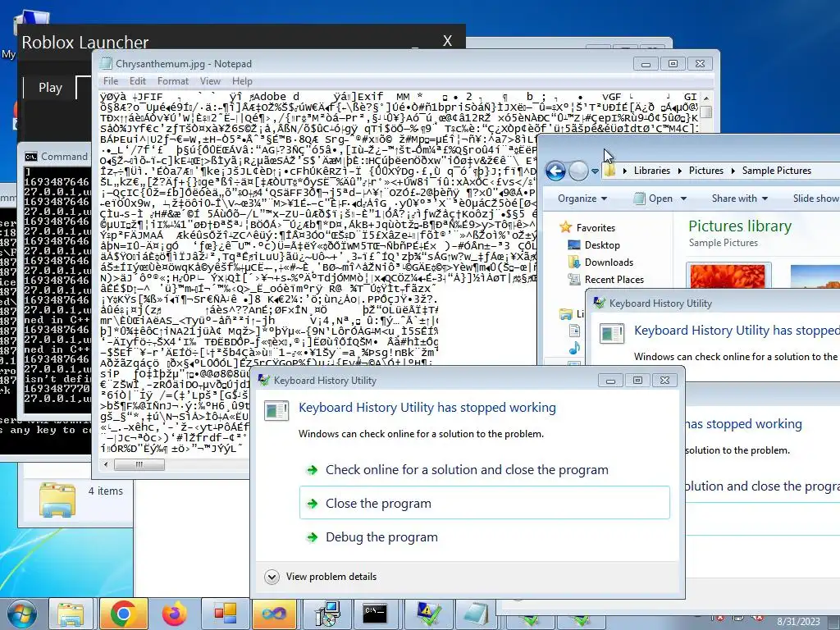This screenshot has width=840, height=630.
Task: Select the second sample picture thumbnail
Action: point(815,276)
